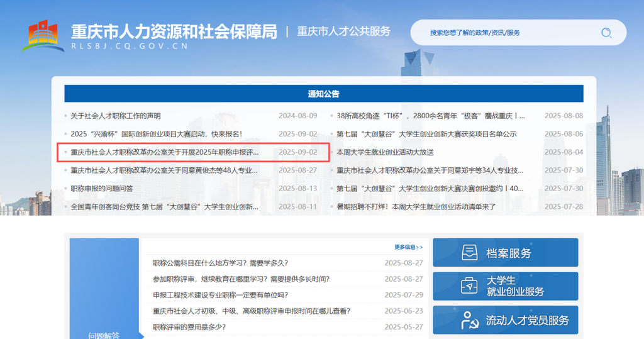Viewport: 644px width, 339px height.
Task: Click the 档案服务 archive icon
Action: [x=469, y=253]
